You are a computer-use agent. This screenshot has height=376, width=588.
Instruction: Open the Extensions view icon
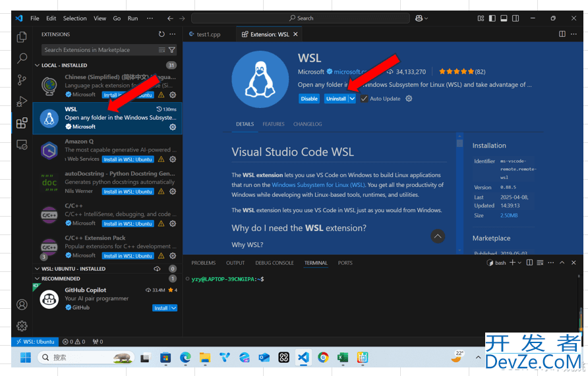coord(22,123)
